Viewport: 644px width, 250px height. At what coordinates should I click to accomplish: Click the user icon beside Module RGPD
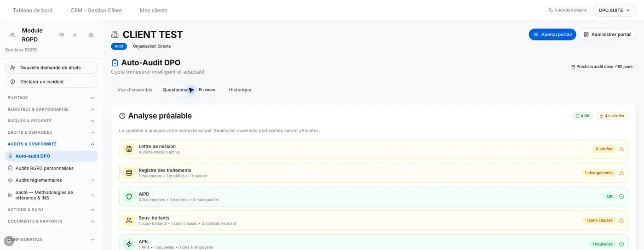point(12,35)
